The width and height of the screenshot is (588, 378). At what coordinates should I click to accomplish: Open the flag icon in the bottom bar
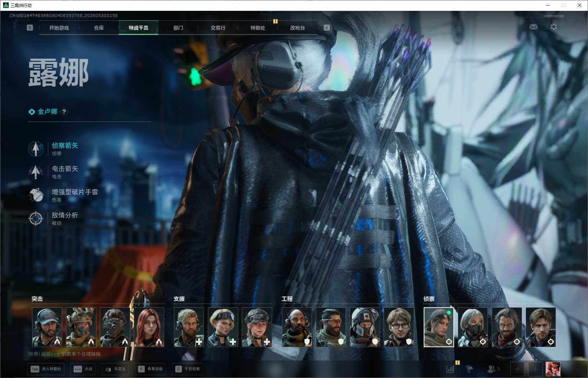(x=469, y=369)
